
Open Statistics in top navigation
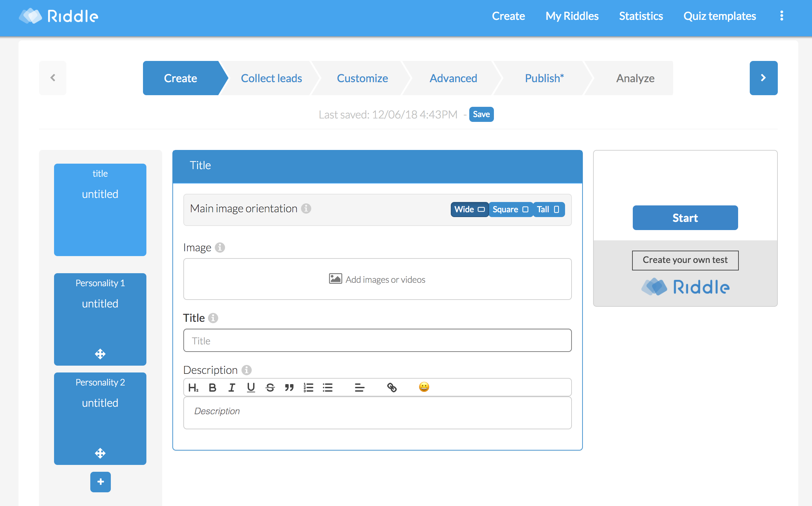click(641, 16)
